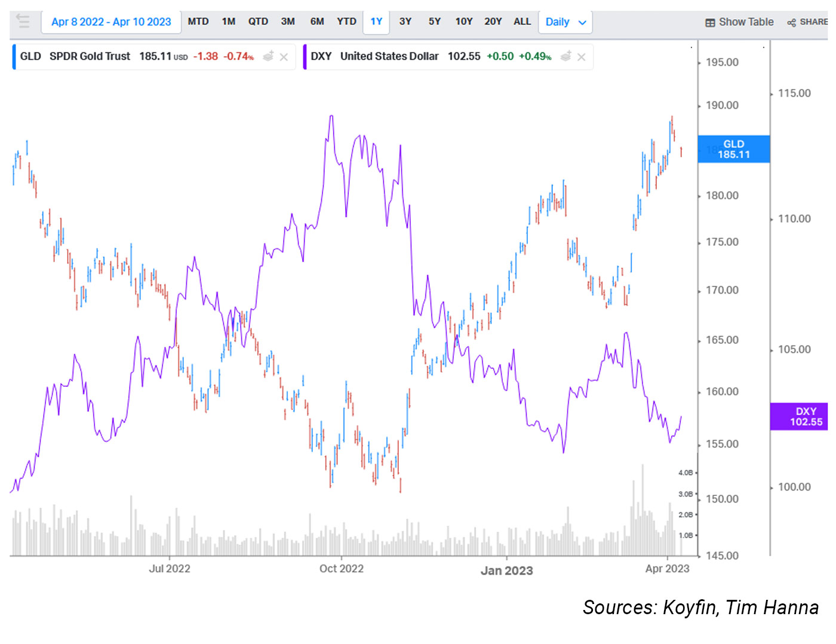Select the YTD time range
836x644 pixels.
pyautogui.click(x=346, y=21)
